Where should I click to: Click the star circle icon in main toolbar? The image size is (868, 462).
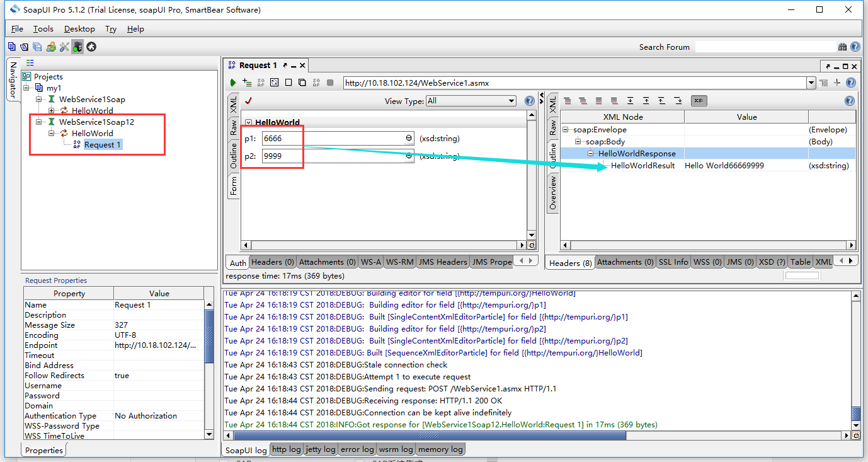(91, 47)
